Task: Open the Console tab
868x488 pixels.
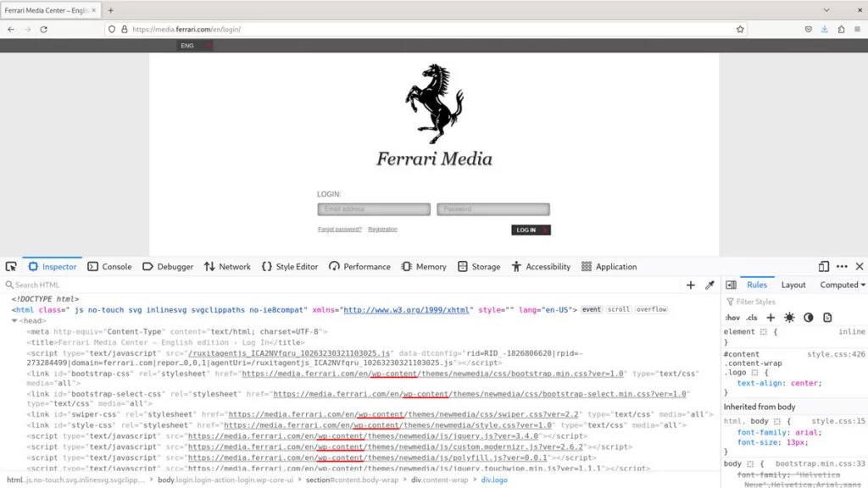Action: (109, 267)
